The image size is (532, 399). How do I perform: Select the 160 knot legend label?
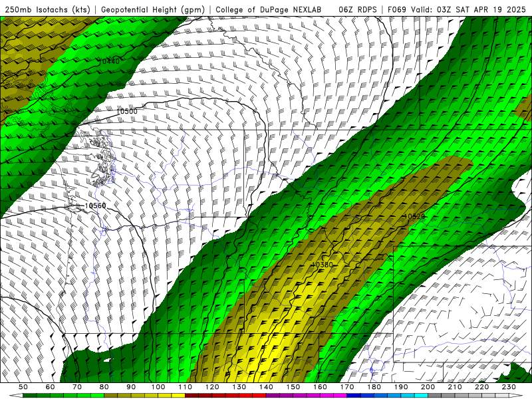320,387
